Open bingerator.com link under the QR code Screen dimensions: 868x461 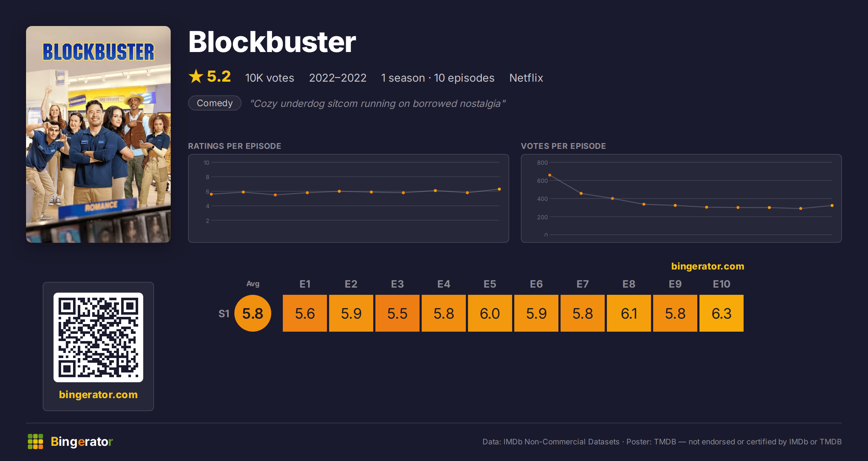(x=98, y=394)
